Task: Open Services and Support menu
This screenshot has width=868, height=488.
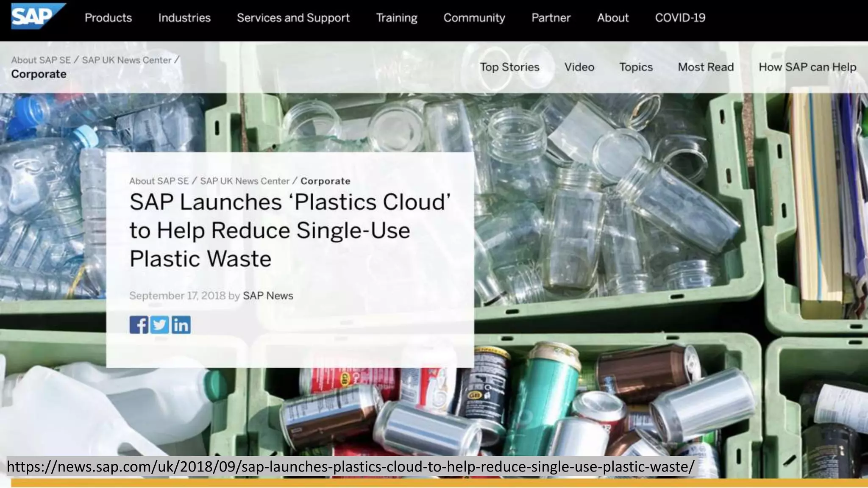Action: (x=293, y=18)
